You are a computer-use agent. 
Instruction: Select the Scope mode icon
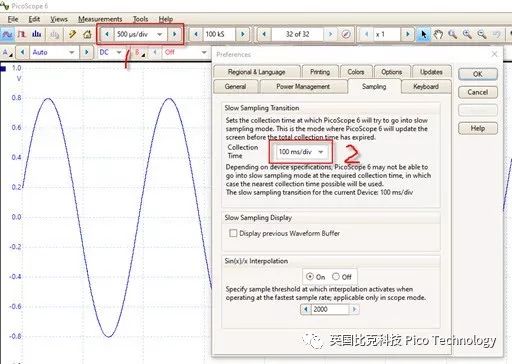pyautogui.click(x=7, y=34)
